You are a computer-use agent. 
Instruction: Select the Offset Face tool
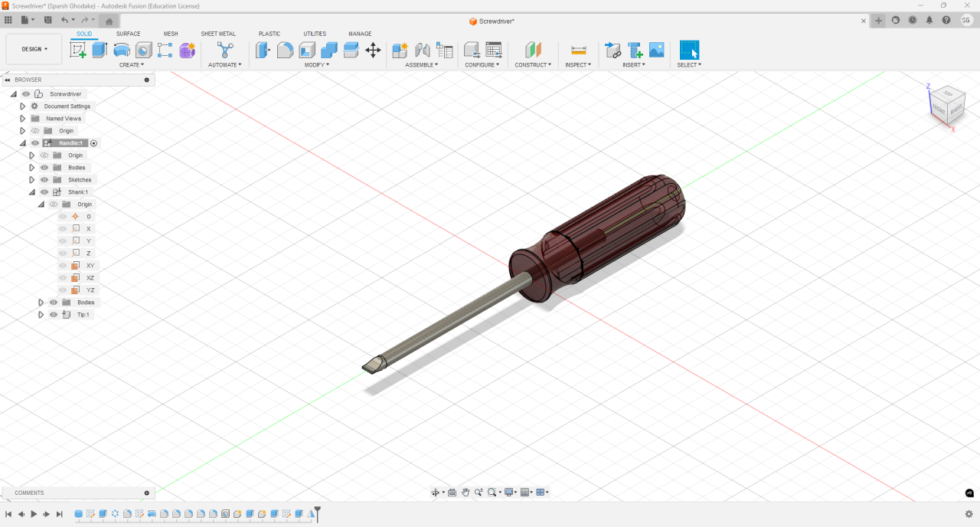tap(351, 50)
